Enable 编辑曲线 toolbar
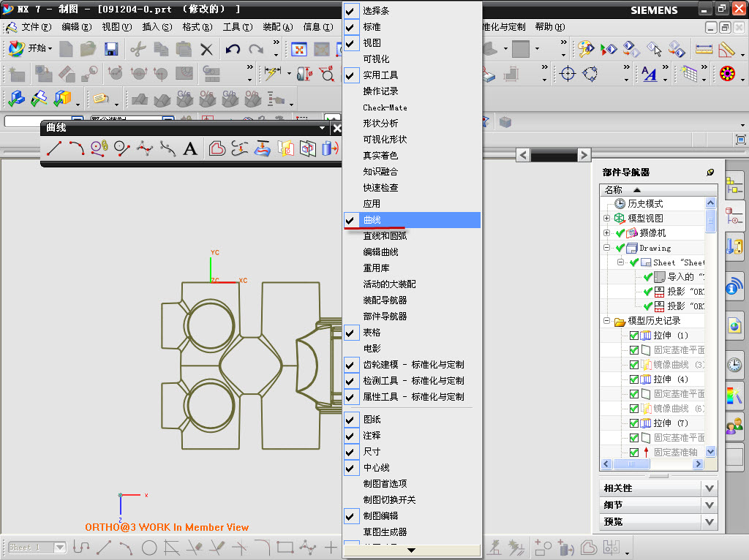Viewport: 749px width, 560px height. click(x=412, y=252)
